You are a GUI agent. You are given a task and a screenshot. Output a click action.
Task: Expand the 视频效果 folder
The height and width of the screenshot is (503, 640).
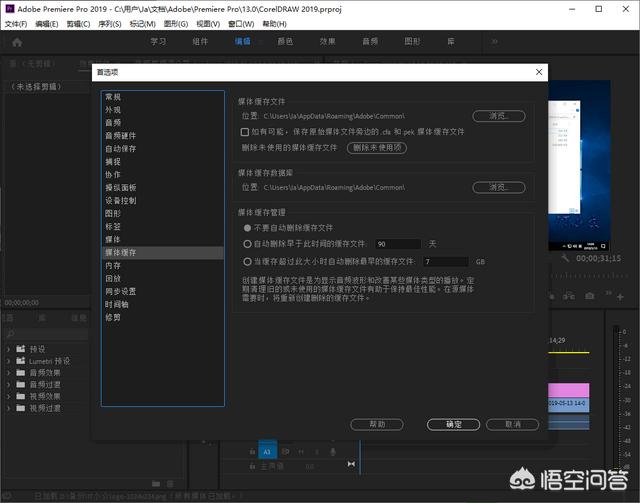coord(9,396)
